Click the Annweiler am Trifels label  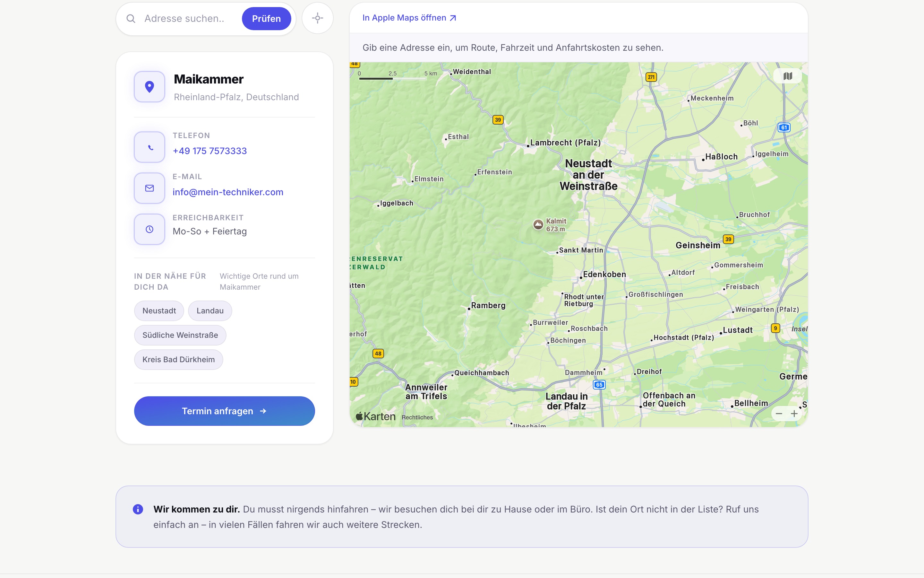point(426,392)
